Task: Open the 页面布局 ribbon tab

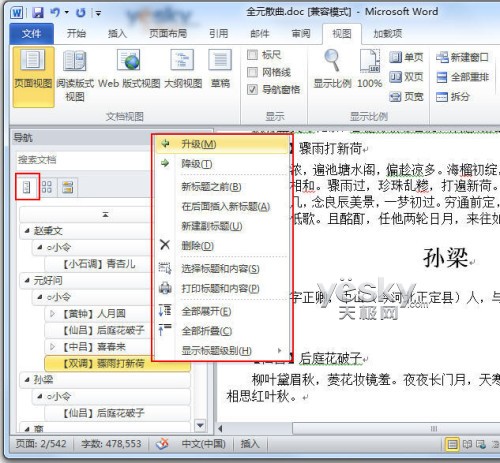Action: coord(168,34)
